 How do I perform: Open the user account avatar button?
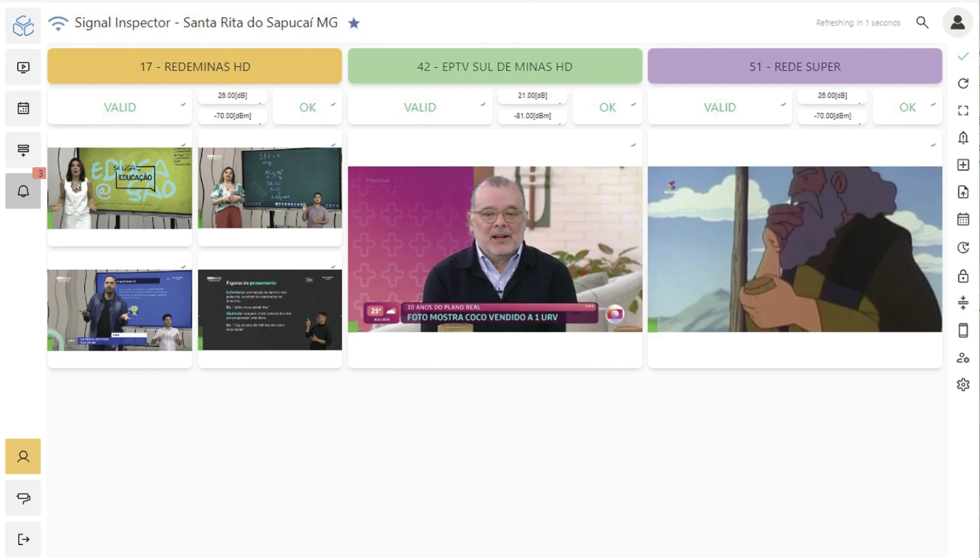coord(957,23)
